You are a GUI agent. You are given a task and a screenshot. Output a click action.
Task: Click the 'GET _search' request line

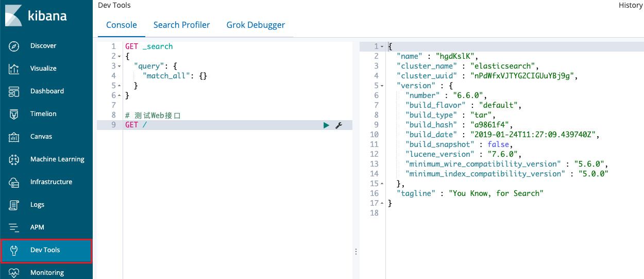click(x=149, y=46)
